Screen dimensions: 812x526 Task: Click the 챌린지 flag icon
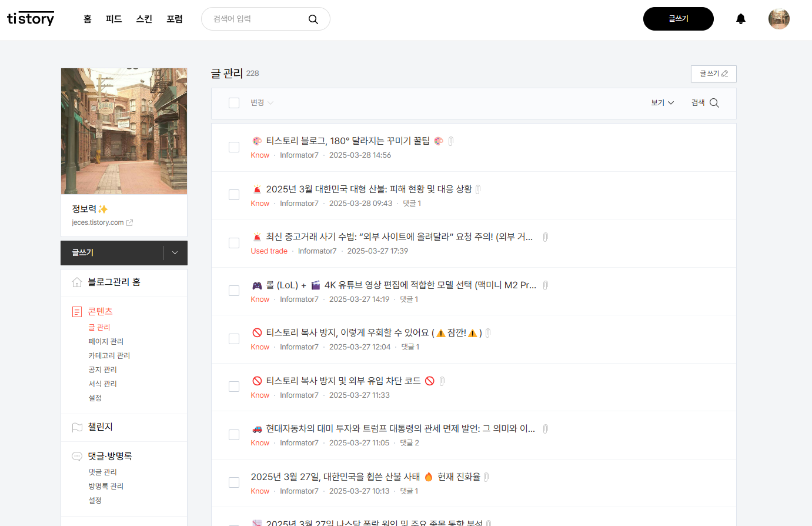pyautogui.click(x=77, y=427)
